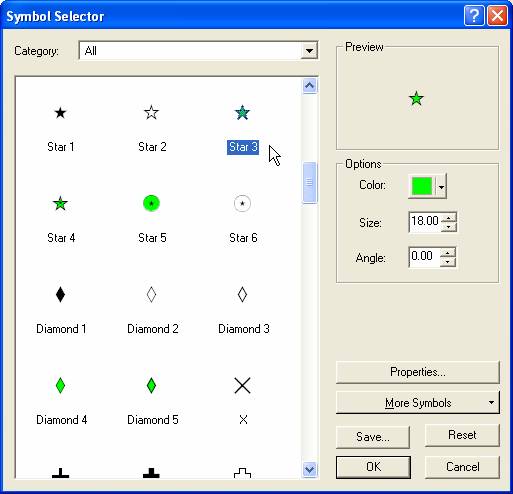Choose the hollow Star 2 symbol
The image size is (513, 494).
click(x=151, y=113)
